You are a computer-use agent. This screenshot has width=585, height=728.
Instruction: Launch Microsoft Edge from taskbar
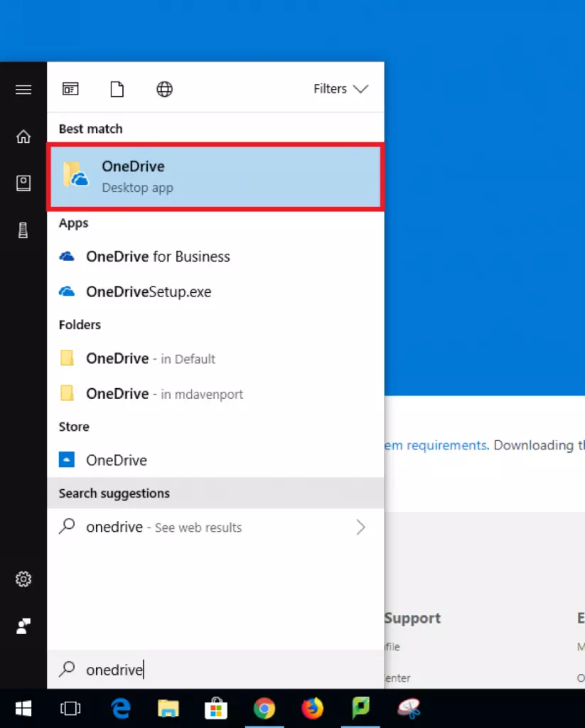click(x=121, y=709)
